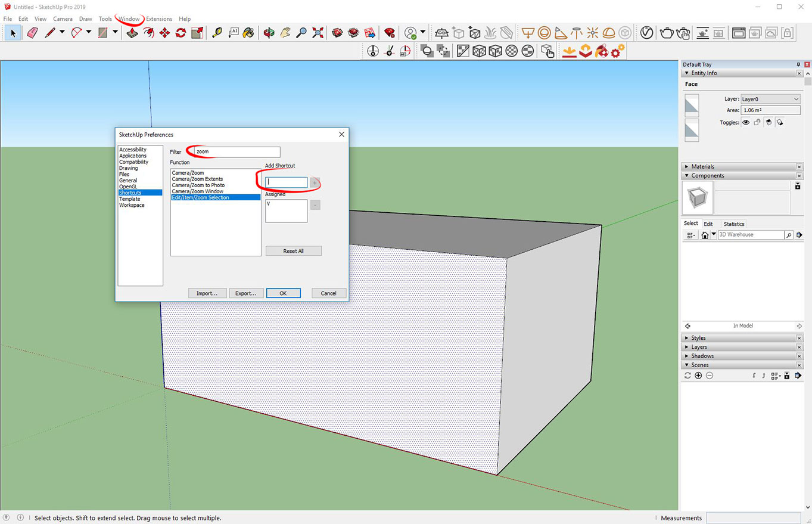Click the Reset All button
Image resolution: width=812 pixels, height=524 pixels.
293,250
